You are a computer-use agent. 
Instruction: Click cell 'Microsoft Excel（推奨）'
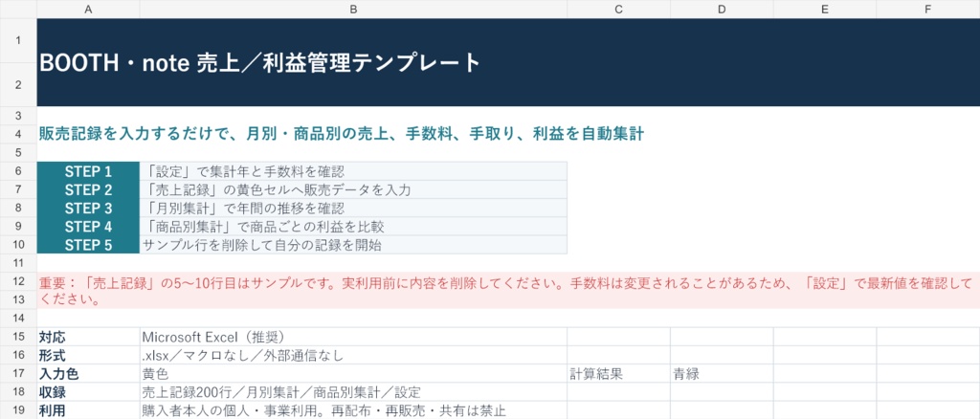tap(353, 337)
